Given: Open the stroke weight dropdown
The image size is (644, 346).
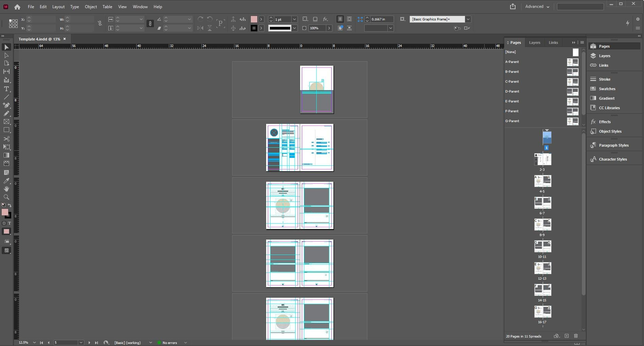Looking at the screenshot, I should 294,19.
